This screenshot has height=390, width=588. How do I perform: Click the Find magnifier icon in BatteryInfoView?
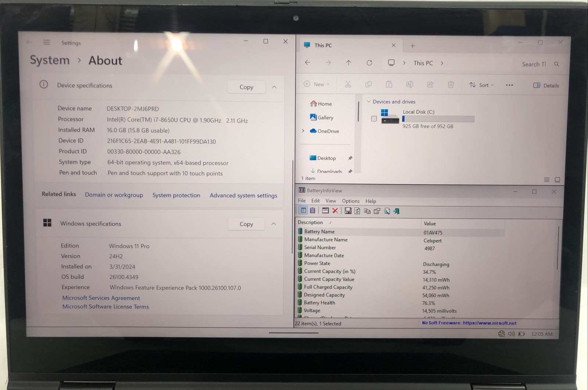point(387,211)
